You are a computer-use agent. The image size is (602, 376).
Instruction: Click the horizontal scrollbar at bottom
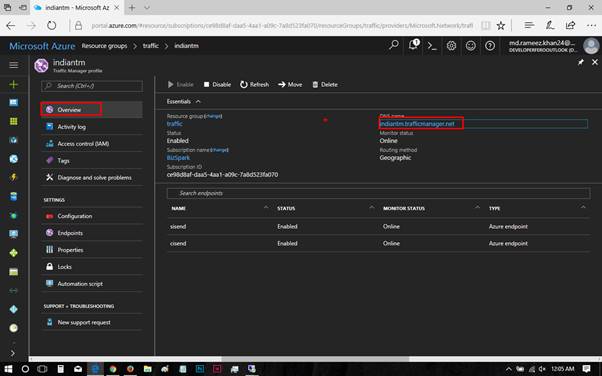pos(315,359)
